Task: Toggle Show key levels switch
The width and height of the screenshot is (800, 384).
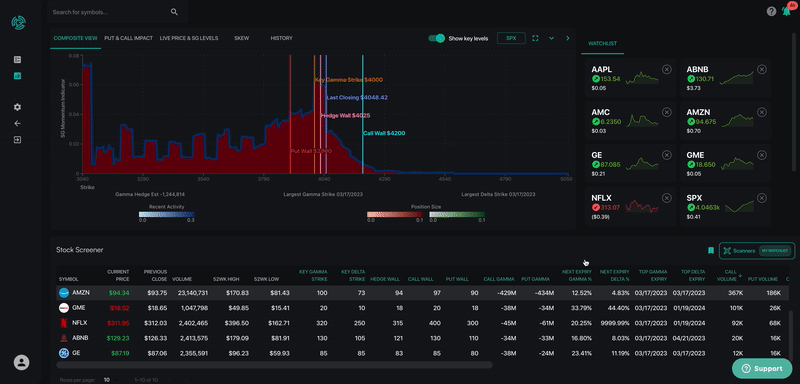Action: click(437, 38)
